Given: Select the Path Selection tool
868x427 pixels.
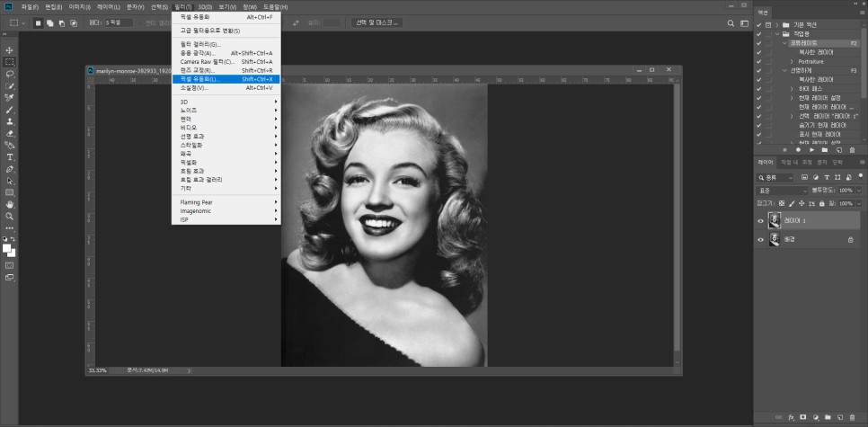Looking at the screenshot, I should [9, 181].
